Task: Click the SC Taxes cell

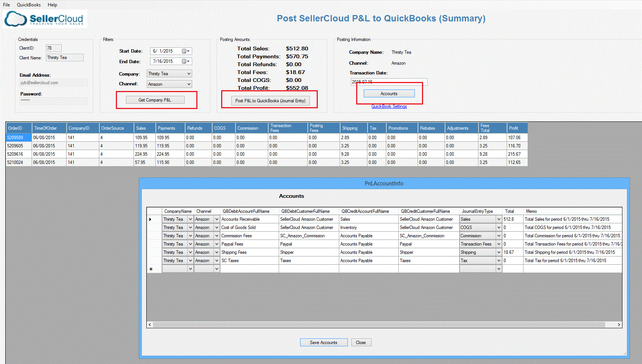Action: pyautogui.click(x=249, y=261)
